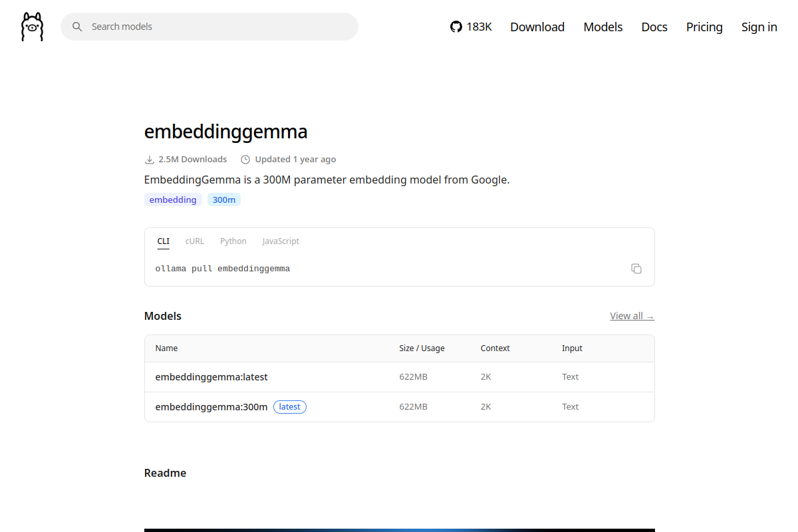Open the View all models link
The width and height of the screenshot is (798, 532).
(x=632, y=316)
